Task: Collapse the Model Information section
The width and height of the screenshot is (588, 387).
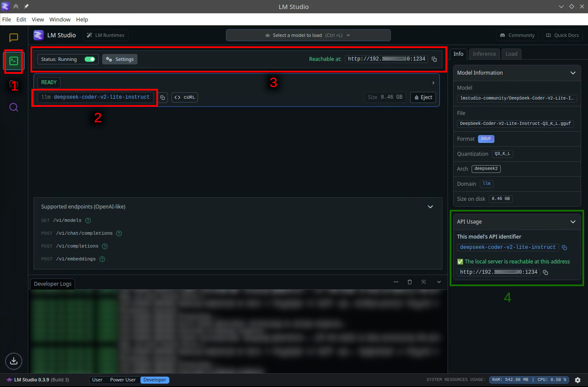Action: (x=573, y=73)
